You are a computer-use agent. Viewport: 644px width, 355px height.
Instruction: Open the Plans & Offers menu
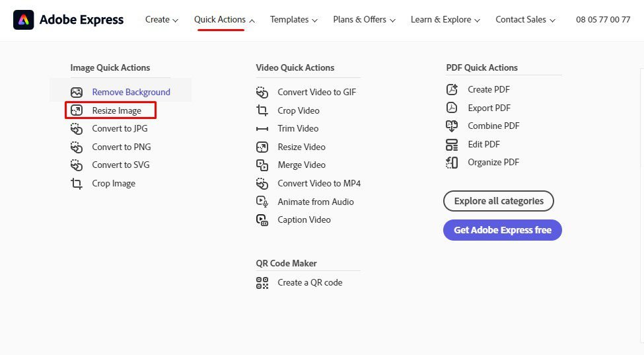[x=364, y=20]
